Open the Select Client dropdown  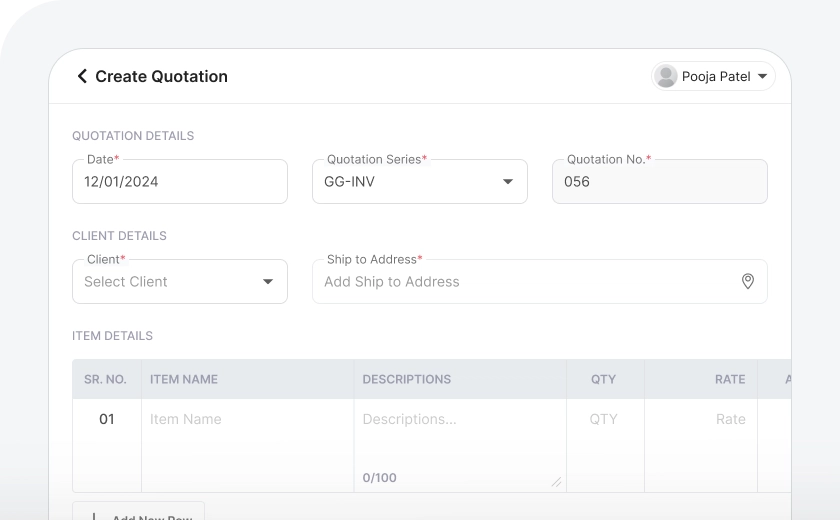click(180, 282)
